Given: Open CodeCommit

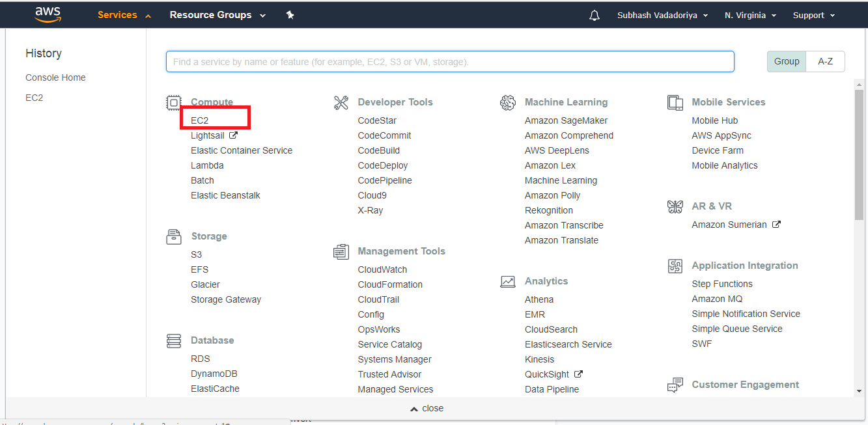Looking at the screenshot, I should (385, 135).
